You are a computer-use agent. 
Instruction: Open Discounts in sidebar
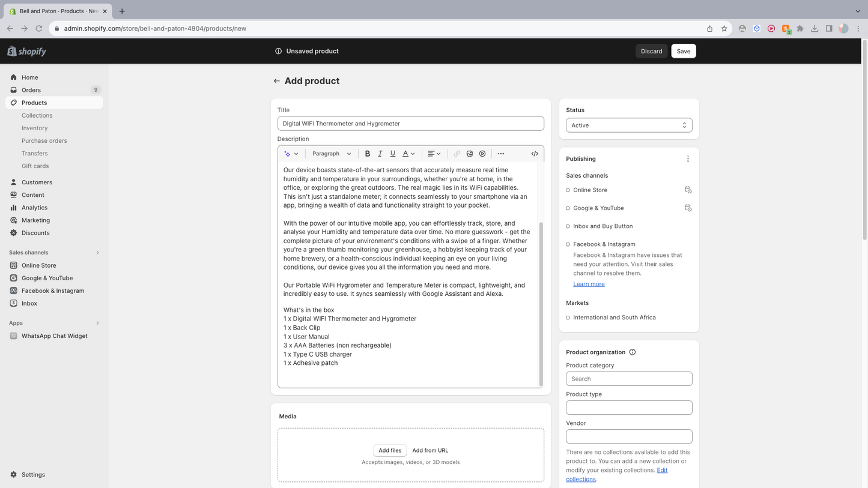(54, 233)
